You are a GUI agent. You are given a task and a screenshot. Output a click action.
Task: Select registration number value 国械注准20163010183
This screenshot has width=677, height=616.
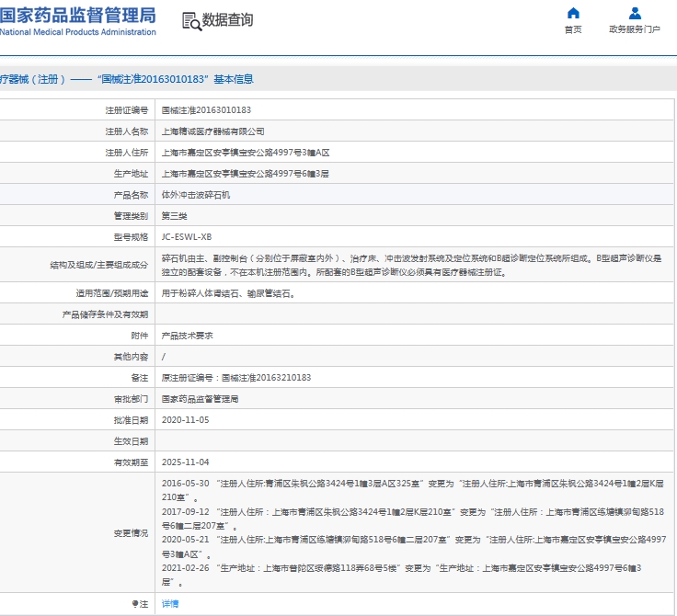(206, 110)
